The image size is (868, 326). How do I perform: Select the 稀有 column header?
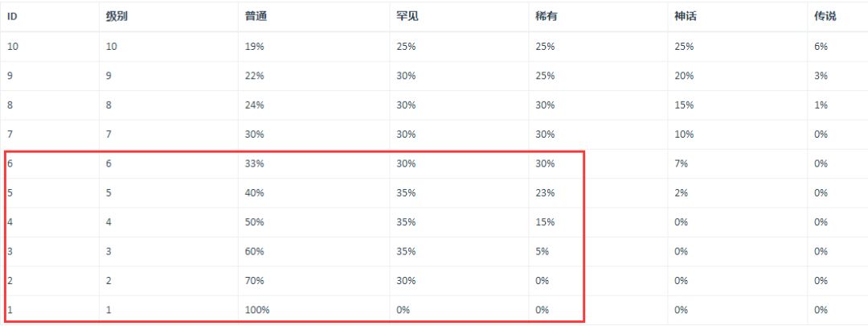[x=547, y=16]
